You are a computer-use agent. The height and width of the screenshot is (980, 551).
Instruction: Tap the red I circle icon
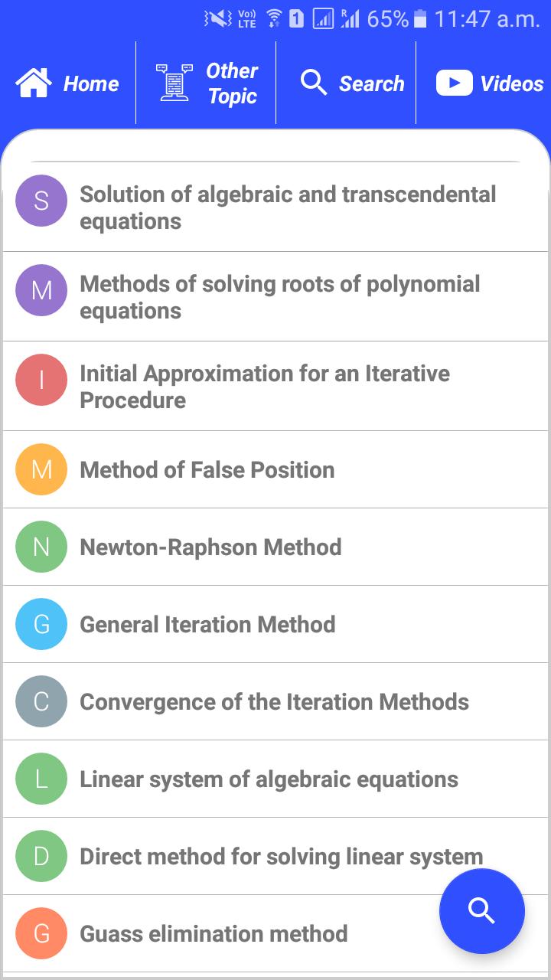pyautogui.click(x=41, y=379)
